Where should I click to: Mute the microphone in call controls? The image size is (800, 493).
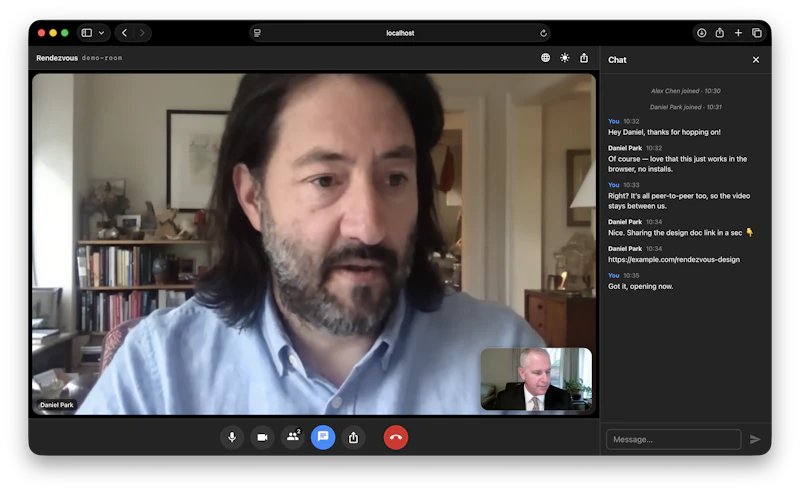click(232, 437)
